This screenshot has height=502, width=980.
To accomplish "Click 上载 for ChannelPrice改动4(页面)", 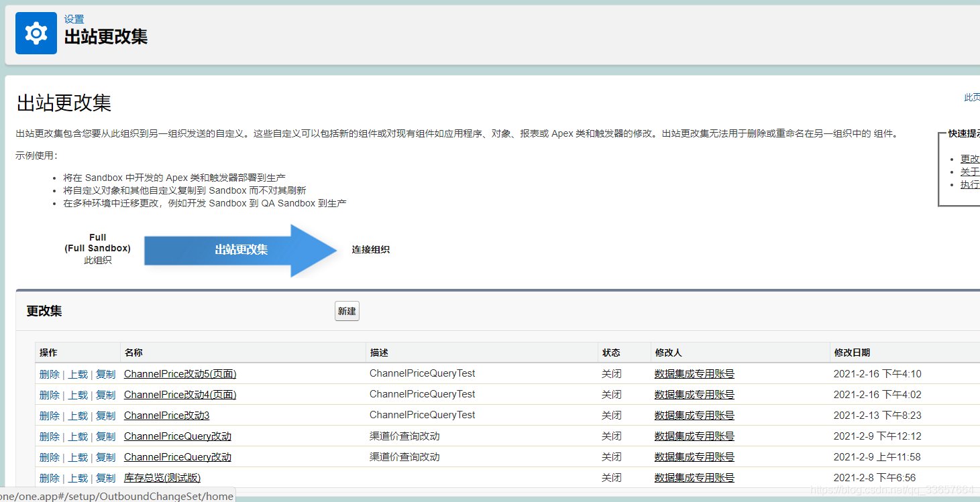I will click(x=78, y=395).
